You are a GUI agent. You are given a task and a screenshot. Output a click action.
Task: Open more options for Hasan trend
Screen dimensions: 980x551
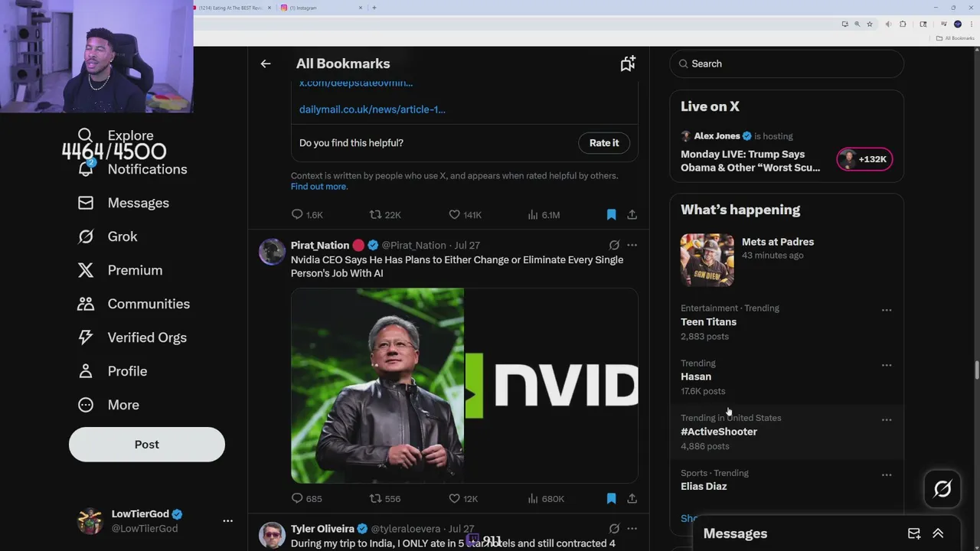887,365
